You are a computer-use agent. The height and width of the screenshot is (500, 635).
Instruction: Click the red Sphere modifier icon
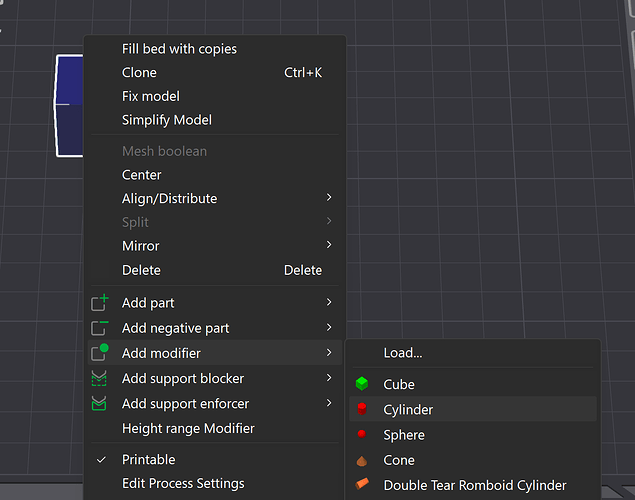[362, 434]
